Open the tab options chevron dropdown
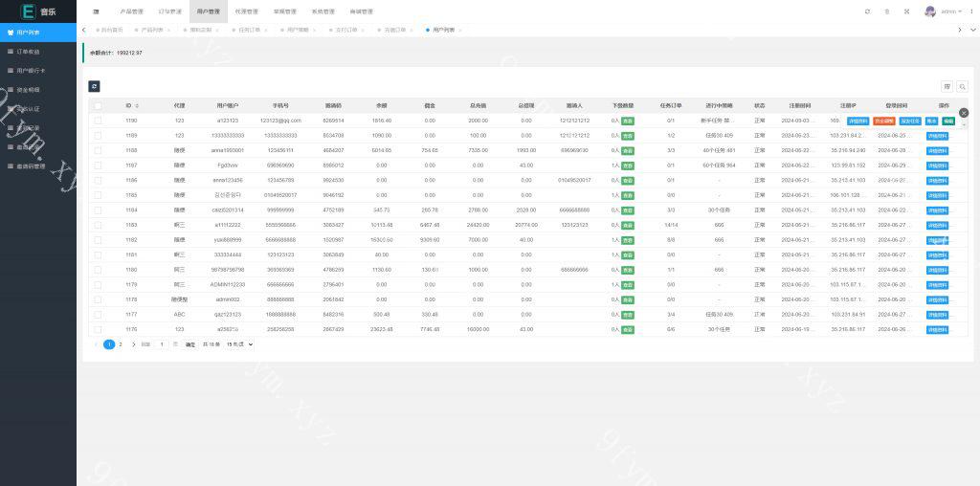 pyautogui.click(x=972, y=30)
